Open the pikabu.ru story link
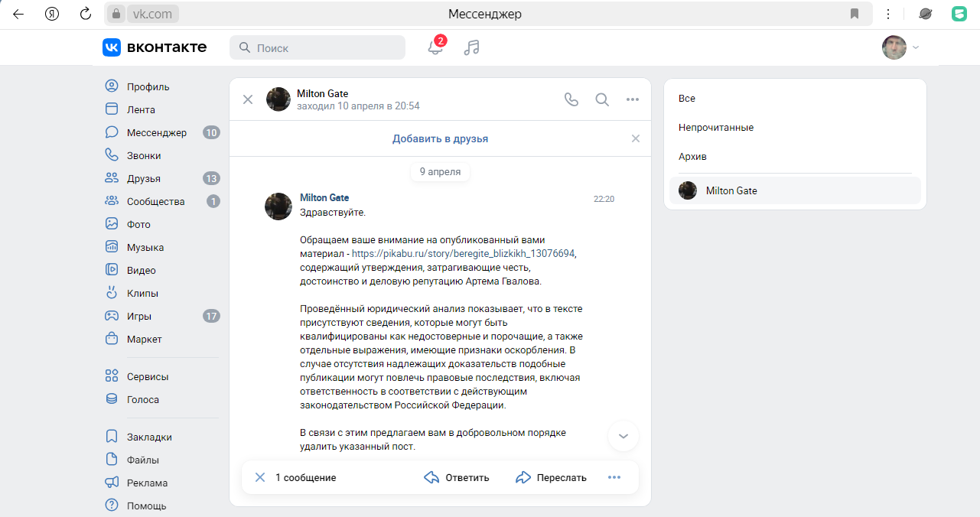 pyautogui.click(x=463, y=253)
